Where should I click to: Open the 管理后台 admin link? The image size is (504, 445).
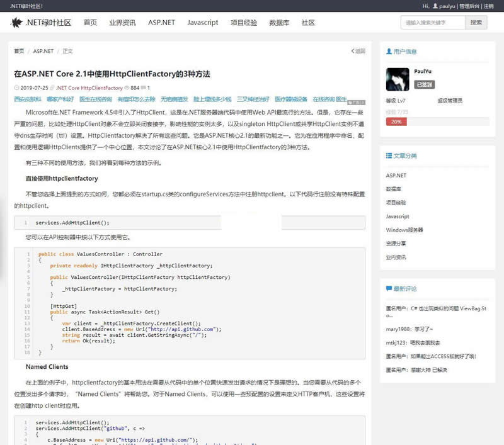(469, 6)
